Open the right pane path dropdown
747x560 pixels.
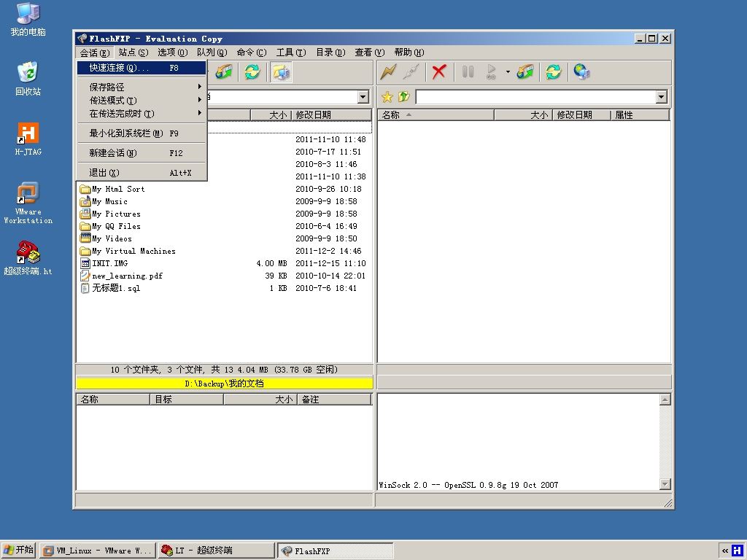click(661, 97)
